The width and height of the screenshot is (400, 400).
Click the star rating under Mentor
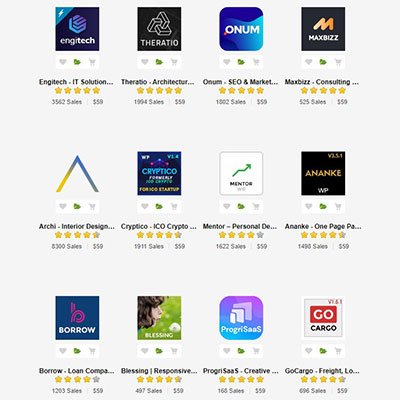pyautogui.click(x=241, y=235)
